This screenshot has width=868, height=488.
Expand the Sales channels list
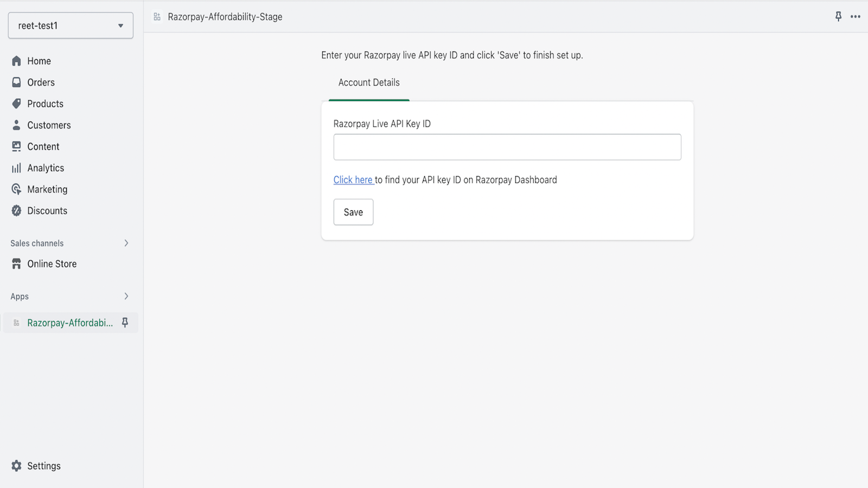click(x=126, y=243)
